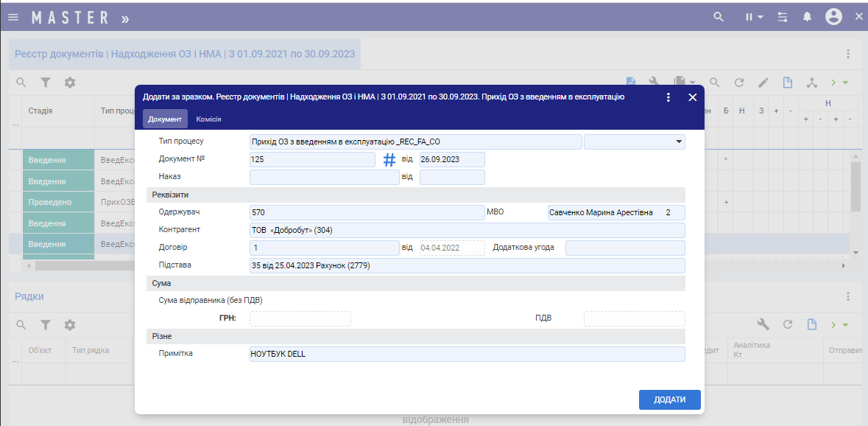Close the Додати за зразком dialog
Viewport: 868px width, 426px height.
692,97
